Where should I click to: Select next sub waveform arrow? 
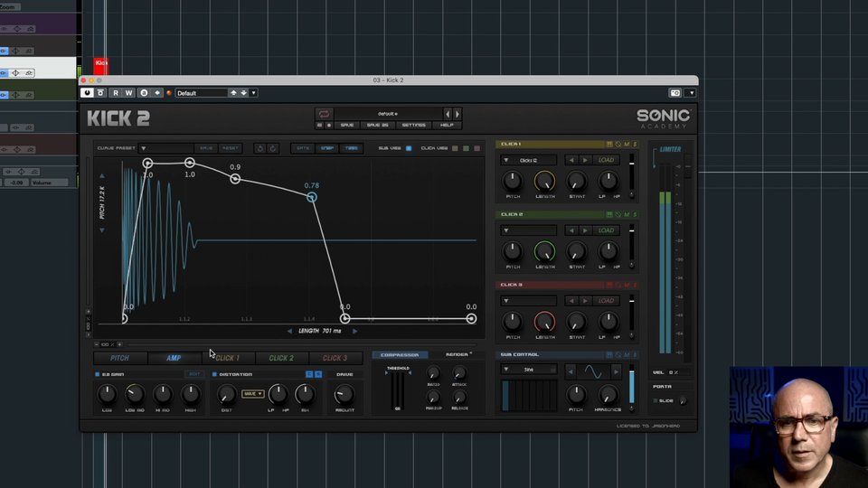point(616,371)
